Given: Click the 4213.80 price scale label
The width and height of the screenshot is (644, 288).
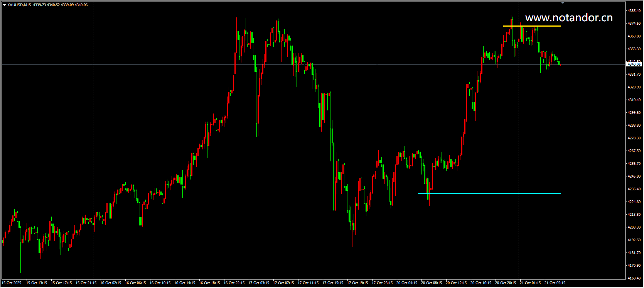Looking at the screenshot, I should [634, 215].
